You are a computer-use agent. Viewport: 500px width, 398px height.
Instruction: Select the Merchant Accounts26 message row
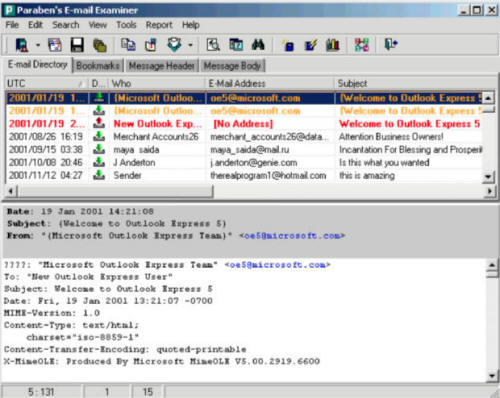[x=244, y=137]
